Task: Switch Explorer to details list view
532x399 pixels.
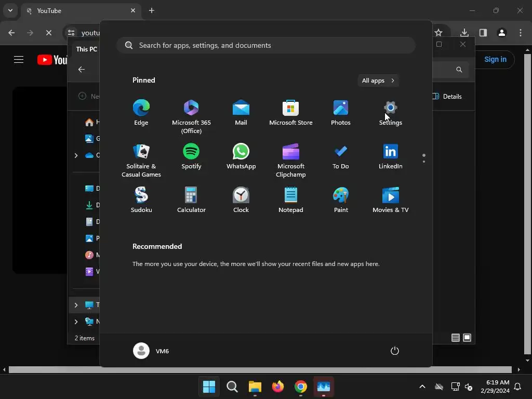Action: pyautogui.click(x=455, y=338)
